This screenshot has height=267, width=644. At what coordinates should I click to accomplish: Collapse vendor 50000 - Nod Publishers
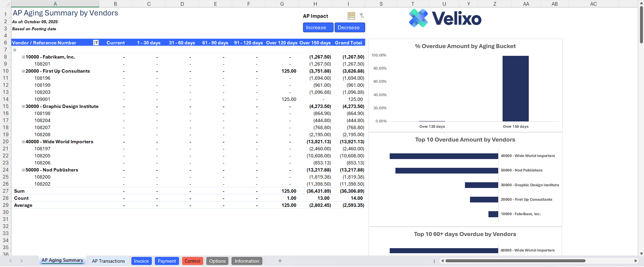[x=23, y=170]
